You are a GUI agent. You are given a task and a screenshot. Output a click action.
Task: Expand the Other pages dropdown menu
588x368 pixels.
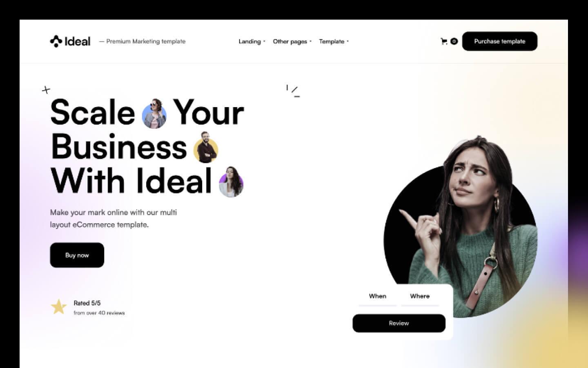[292, 41]
